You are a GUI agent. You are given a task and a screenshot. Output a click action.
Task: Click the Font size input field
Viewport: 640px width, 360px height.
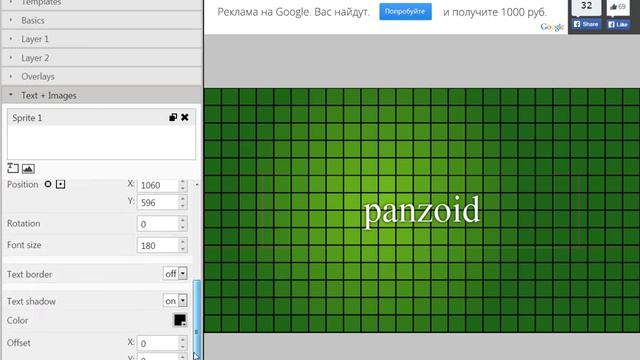click(158, 246)
